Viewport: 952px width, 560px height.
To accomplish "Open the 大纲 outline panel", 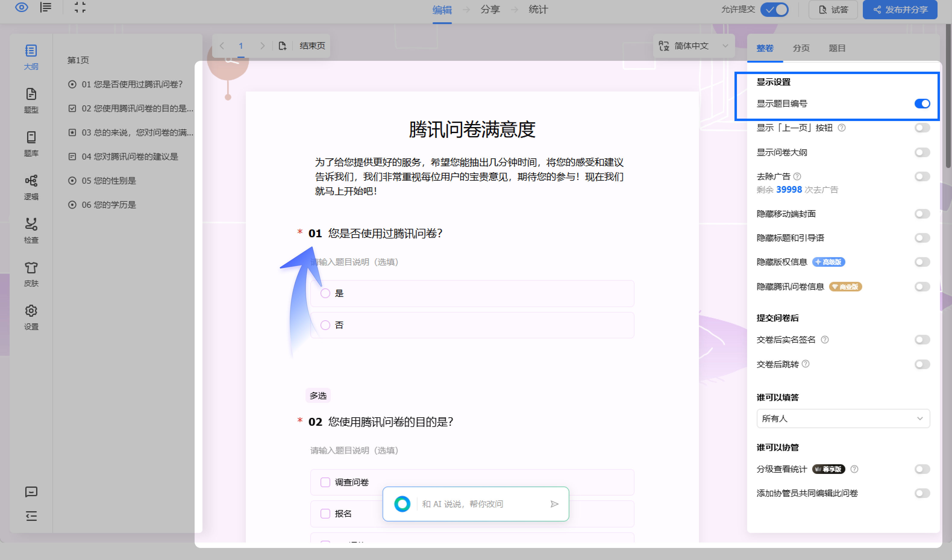I will pos(31,57).
